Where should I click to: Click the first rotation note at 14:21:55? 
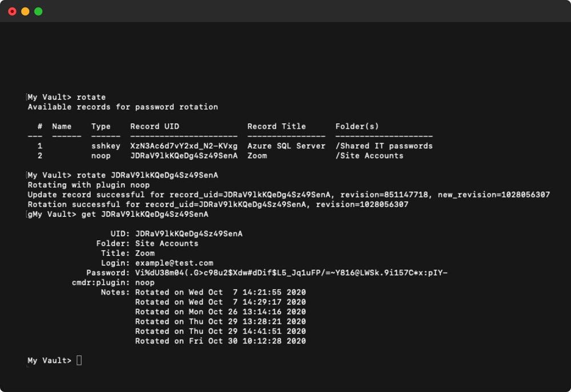(220, 292)
